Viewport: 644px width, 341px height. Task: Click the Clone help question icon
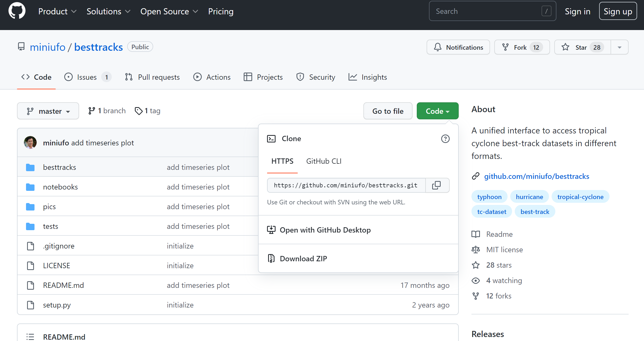pyautogui.click(x=445, y=139)
